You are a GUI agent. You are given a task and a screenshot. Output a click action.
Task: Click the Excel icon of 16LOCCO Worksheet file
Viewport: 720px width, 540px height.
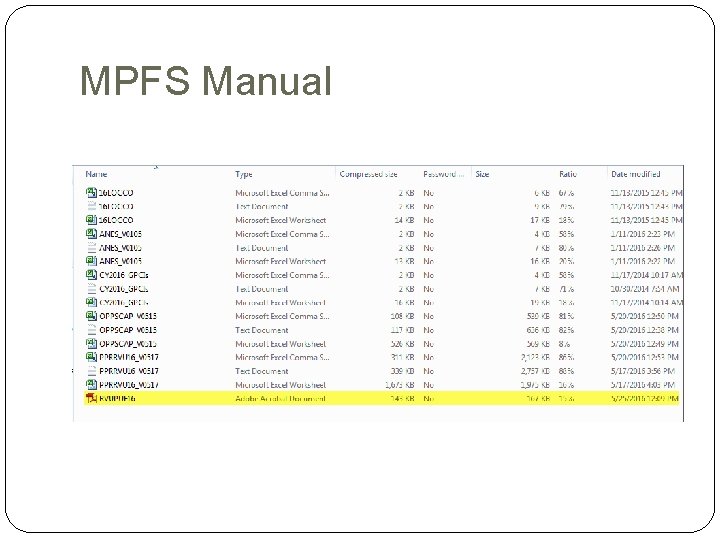coord(91,220)
